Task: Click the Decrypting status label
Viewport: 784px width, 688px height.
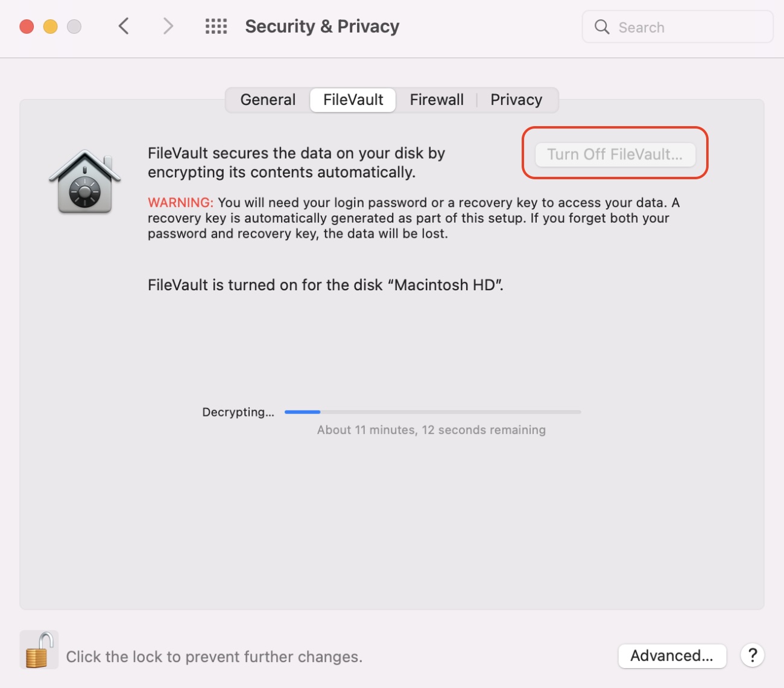Action: coord(238,412)
